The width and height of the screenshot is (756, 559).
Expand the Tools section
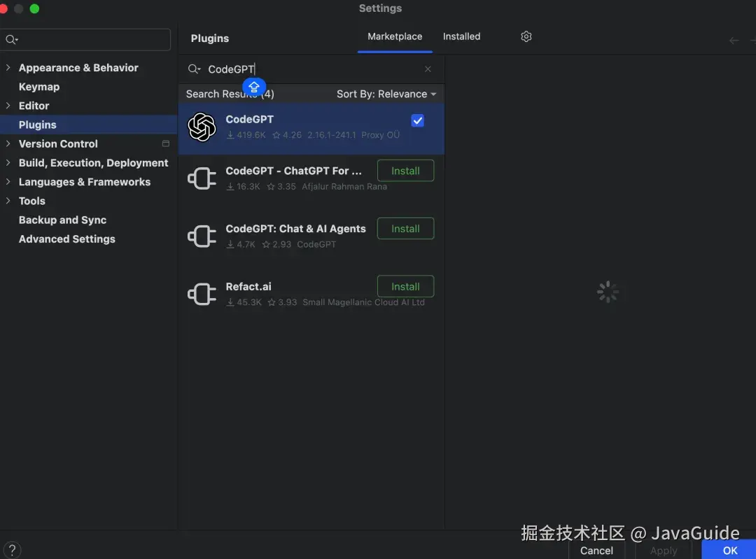[x=8, y=201]
